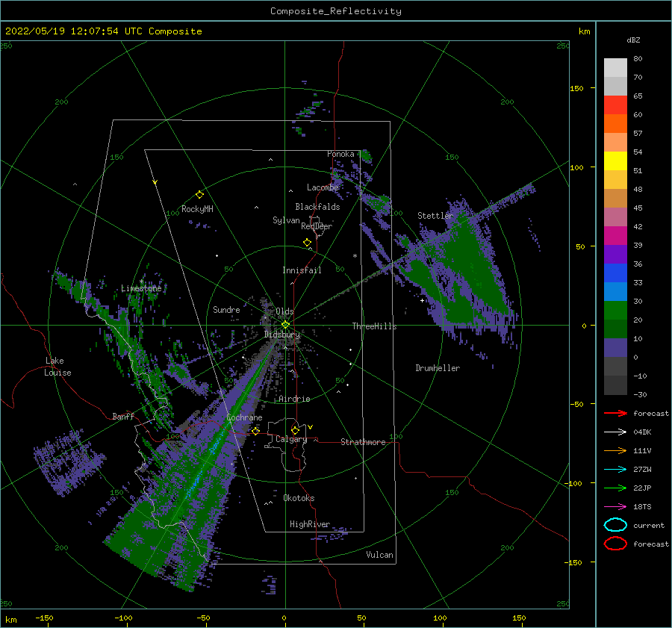
Task: Select the cyan 27ZW arrow icon
Action: [615, 470]
